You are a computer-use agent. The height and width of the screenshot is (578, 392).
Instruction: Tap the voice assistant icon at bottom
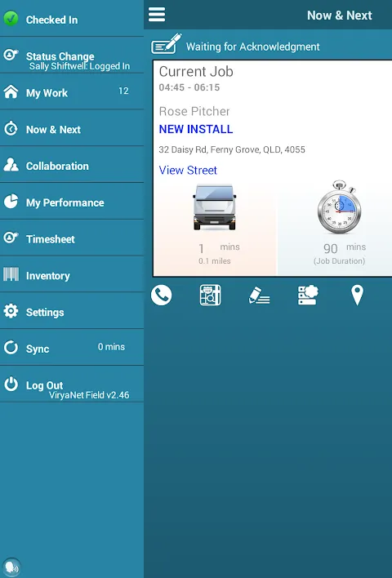11,567
